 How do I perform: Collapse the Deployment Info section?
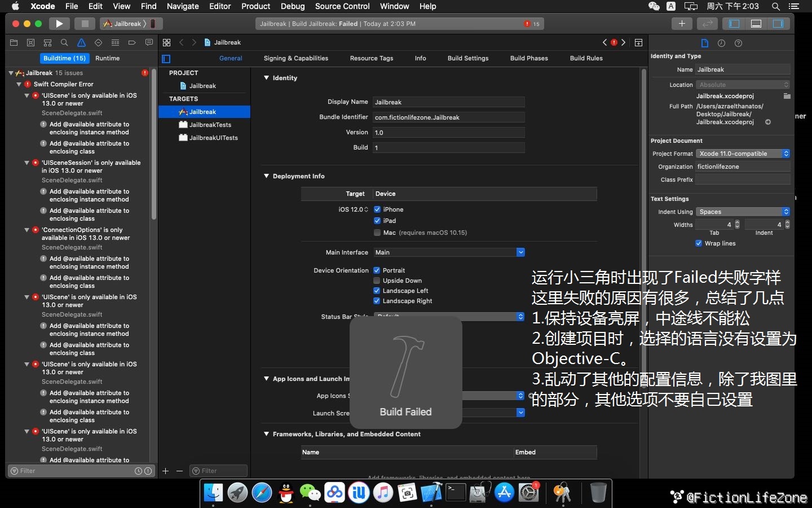point(266,176)
